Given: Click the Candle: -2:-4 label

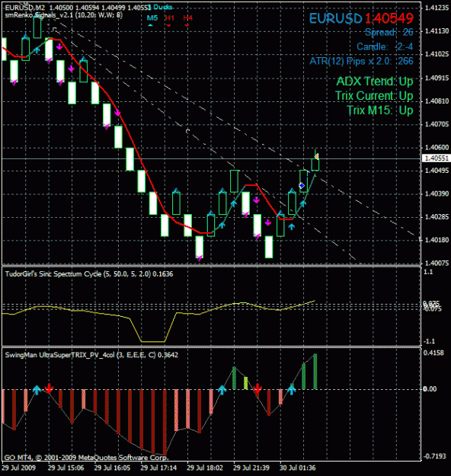Looking at the screenshot, I should pos(385,46).
